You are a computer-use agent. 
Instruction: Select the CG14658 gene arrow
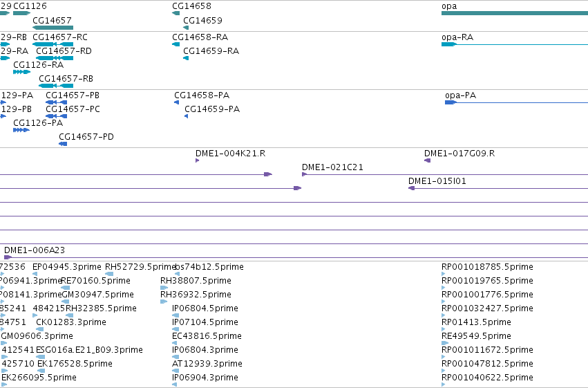176,13
